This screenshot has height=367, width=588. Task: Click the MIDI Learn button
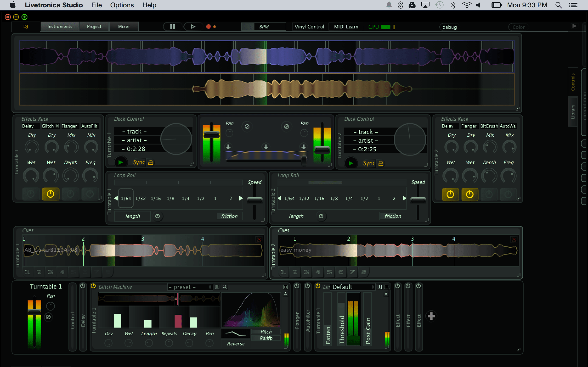click(x=346, y=27)
